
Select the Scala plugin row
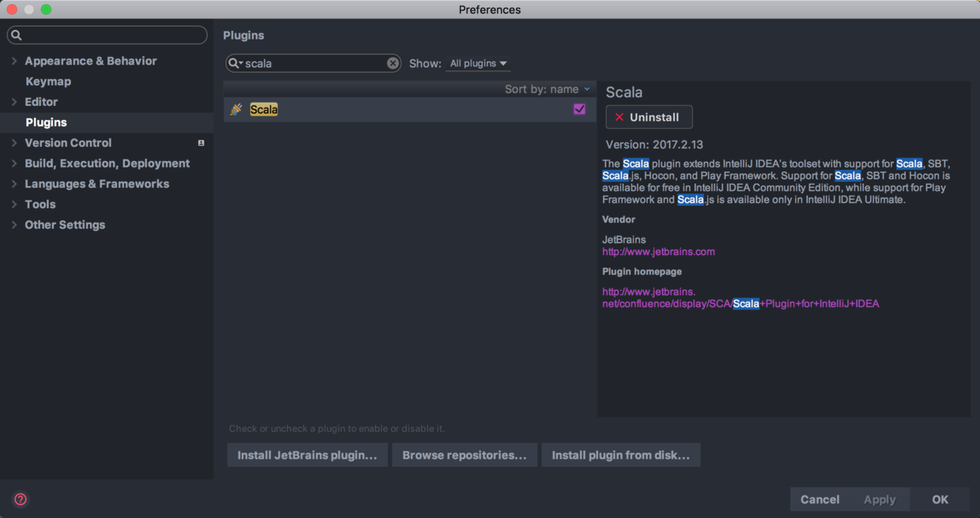point(409,110)
